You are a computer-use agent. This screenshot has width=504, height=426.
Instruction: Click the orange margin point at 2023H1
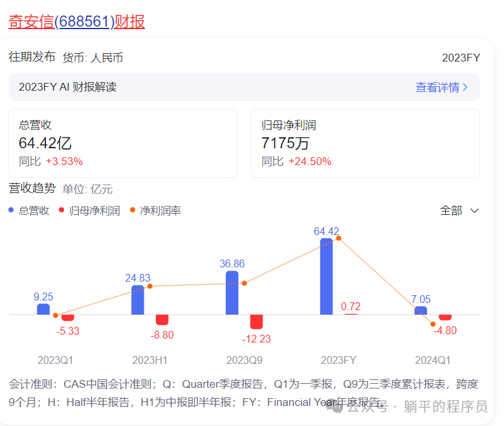point(150,286)
